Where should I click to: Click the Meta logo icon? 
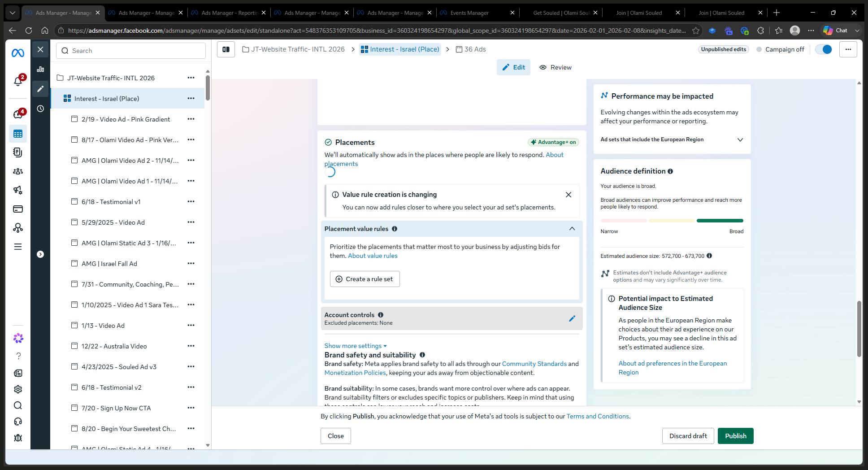click(18, 53)
